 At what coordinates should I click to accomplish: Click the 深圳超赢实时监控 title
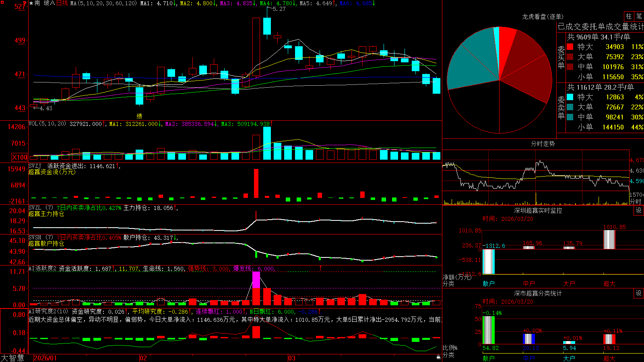[x=538, y=210]
